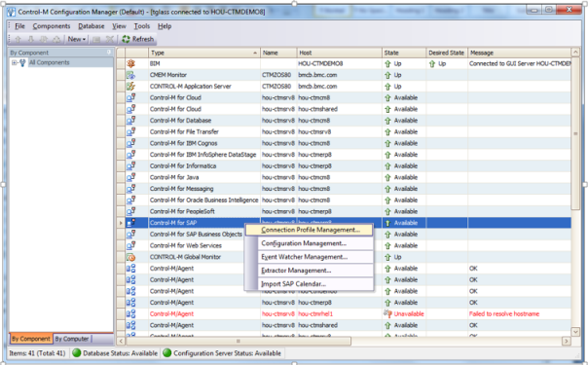Click the green Configuration Server Status indicator
Viewport: 588px width, 365px height.
click(167, 353)
